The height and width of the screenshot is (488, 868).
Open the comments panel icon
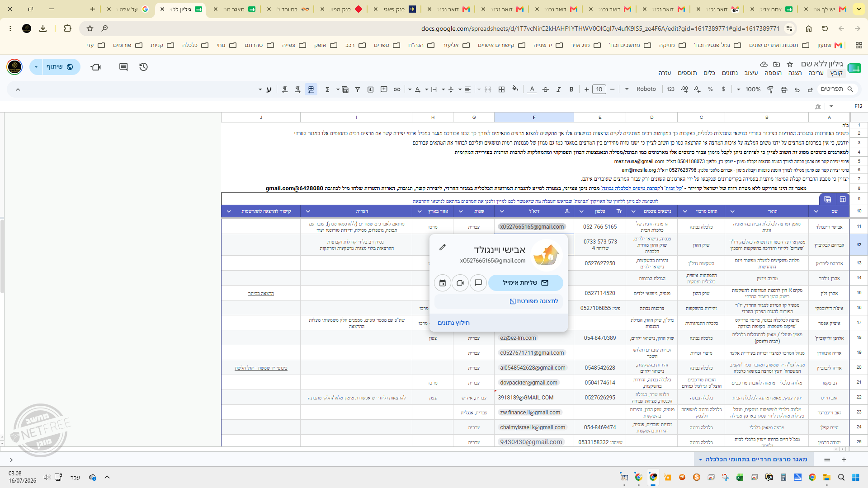[123, 67]
